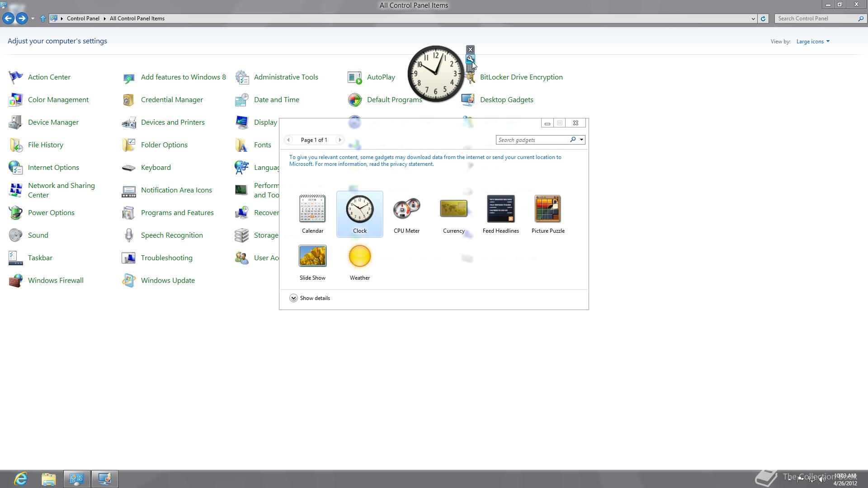This screenshot has height=488, width=868.
Task: Go up one level arrow
Action: point(43,19)
